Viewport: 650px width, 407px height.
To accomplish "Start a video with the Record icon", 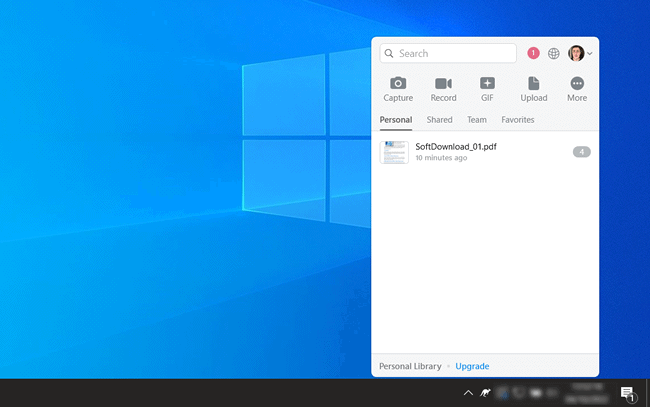I will point(443,84).
